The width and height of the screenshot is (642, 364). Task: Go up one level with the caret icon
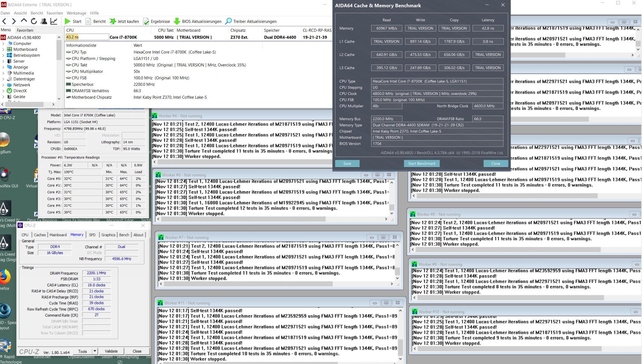tap(24, 21)
